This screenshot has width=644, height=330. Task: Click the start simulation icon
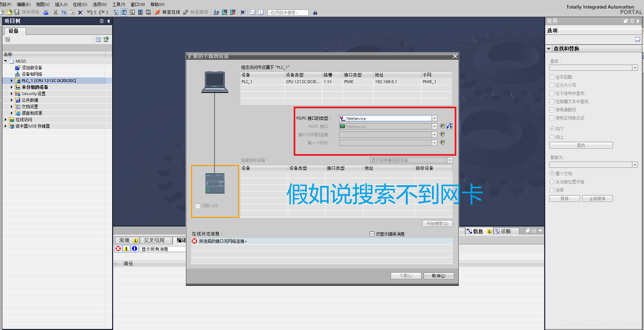point(140,12)
